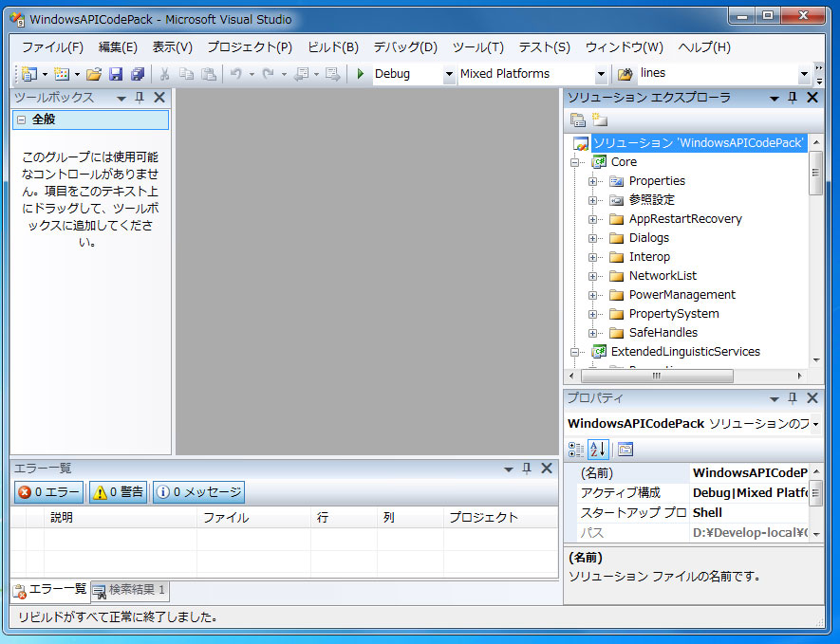The image size is (840, 644).
Task: Click the New Project toolbar icon
Action: coord(28,74)
